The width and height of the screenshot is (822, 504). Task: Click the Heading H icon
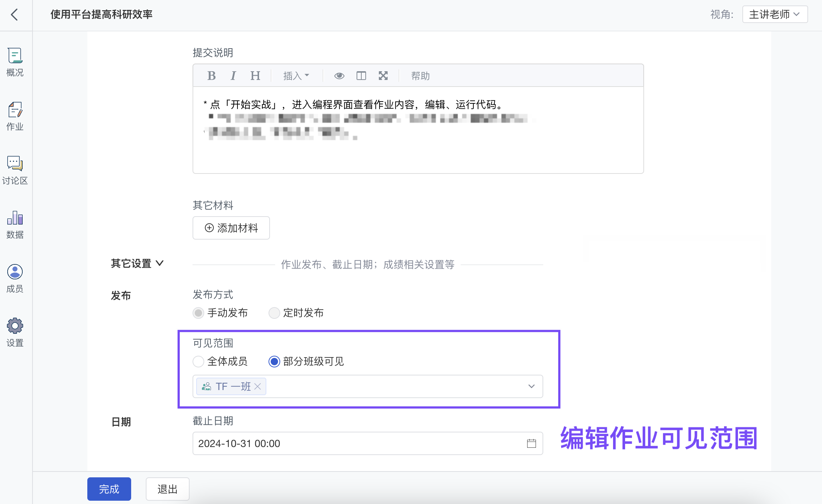(x=255, y=76)
